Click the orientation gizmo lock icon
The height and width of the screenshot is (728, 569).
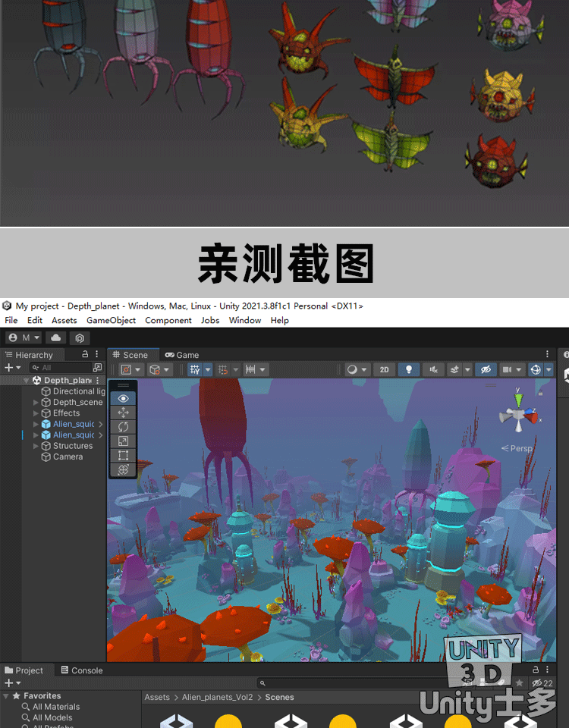coord(540,394)
